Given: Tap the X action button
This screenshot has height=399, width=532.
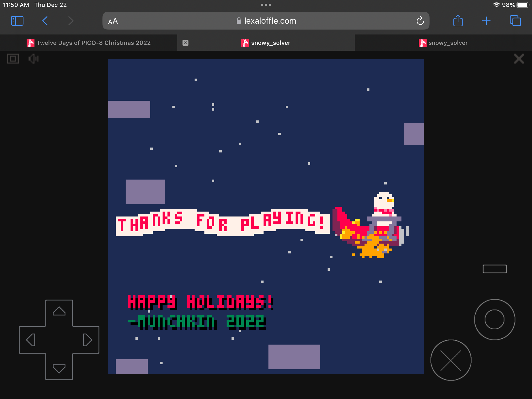Looking at the screenshot, I should (451, 361).
